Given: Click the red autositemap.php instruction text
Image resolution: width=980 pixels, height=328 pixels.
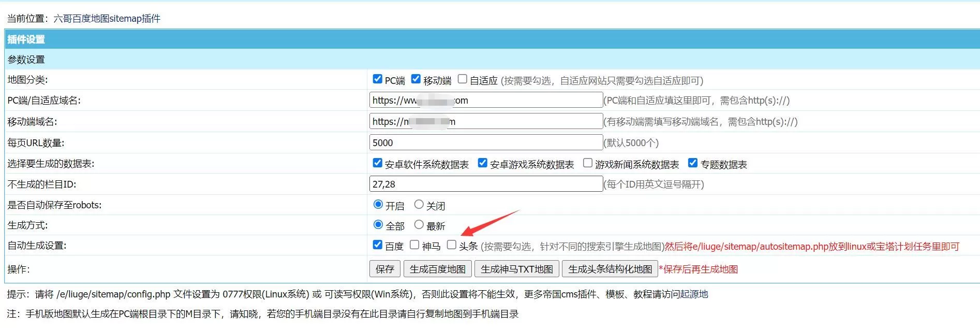Looking at the screenshot, I should click(x=812, y=247).
